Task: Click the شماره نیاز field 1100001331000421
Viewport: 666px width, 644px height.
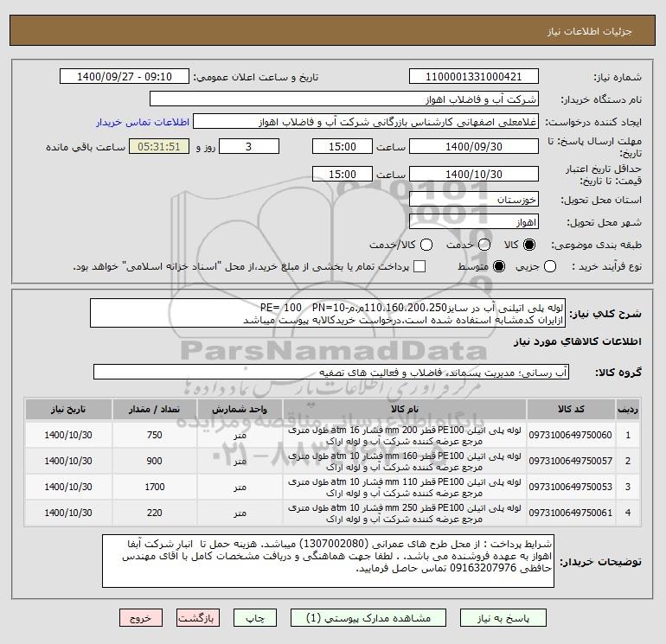Action: (x=474, y=77)
